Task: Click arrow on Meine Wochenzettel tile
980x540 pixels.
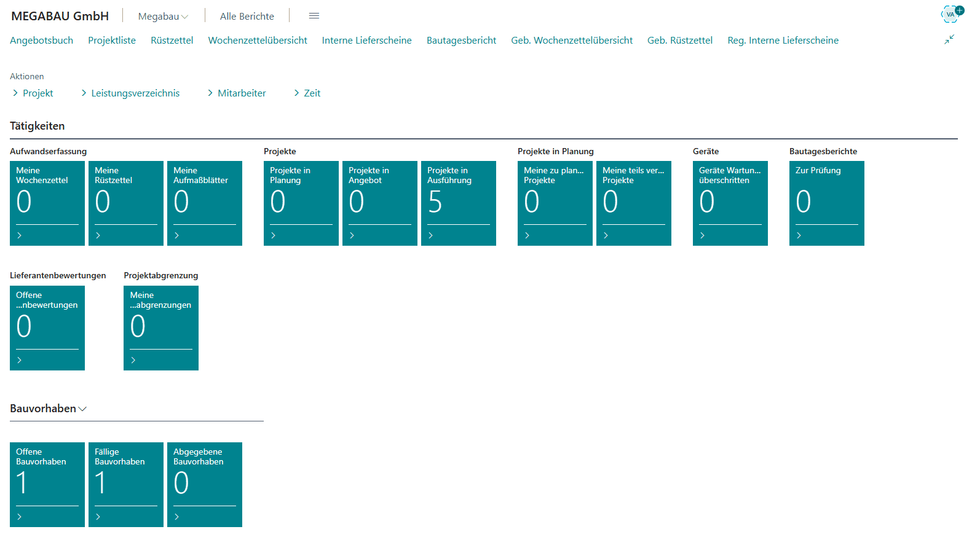Action: [x=20, y=235]
